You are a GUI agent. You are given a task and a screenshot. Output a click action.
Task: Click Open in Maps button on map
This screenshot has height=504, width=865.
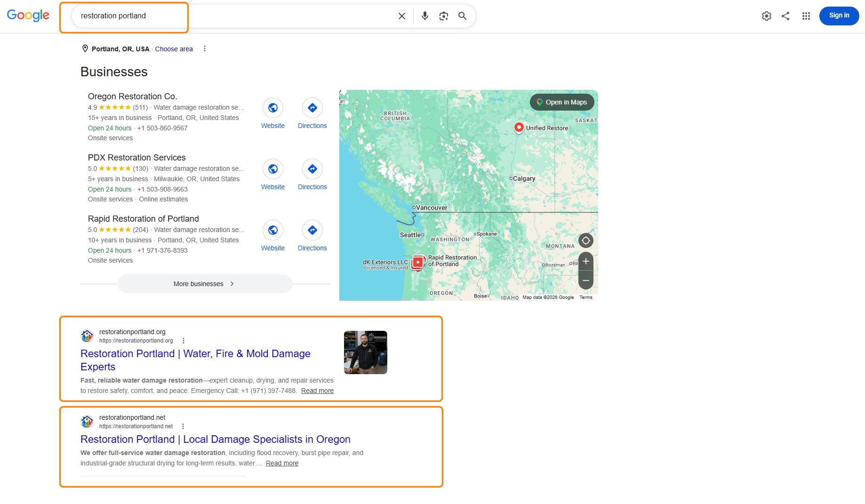coord(562,102)
